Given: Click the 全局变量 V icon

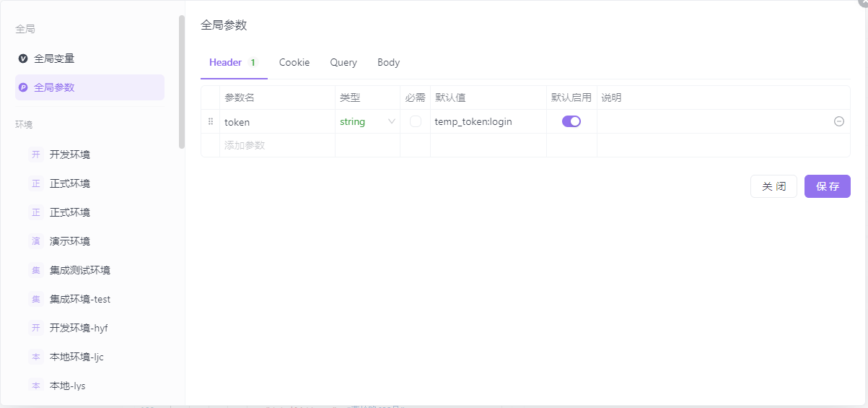Looking at the screenshot, I should (x=23, y=58).
